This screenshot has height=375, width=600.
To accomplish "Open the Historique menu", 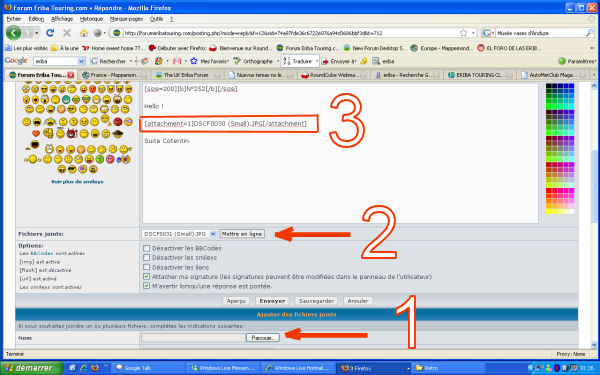I will pyautogui.click(x=91, y=19).
